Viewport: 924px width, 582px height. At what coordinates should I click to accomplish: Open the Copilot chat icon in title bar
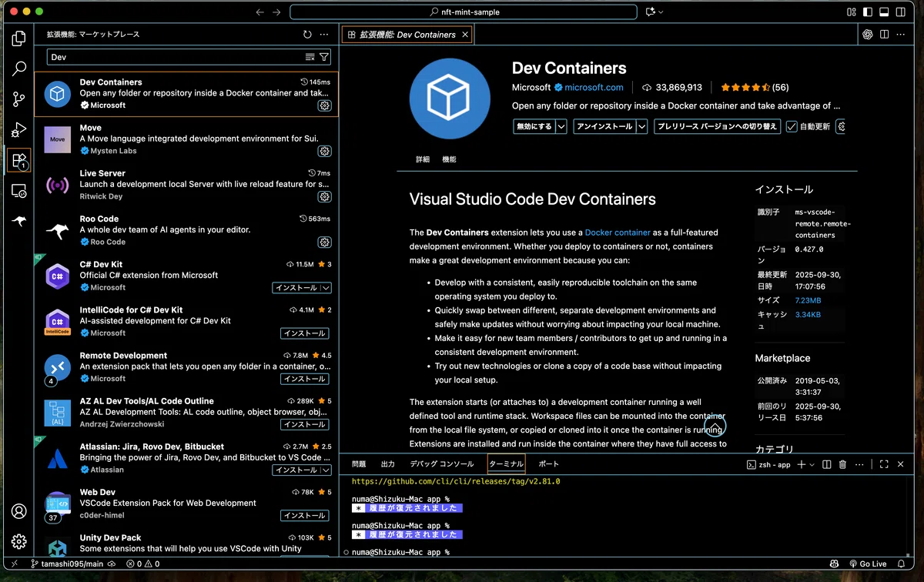pyautogui.click(x=651, y=12)
